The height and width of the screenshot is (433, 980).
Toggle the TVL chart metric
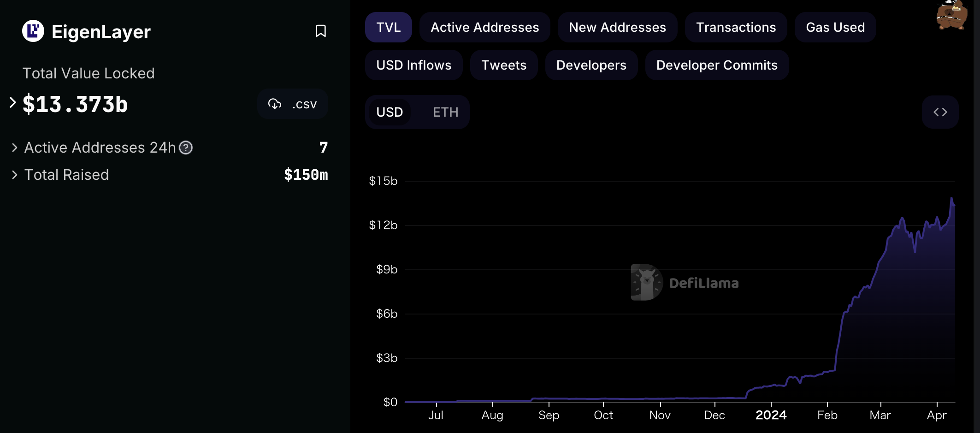click(388, 27)
